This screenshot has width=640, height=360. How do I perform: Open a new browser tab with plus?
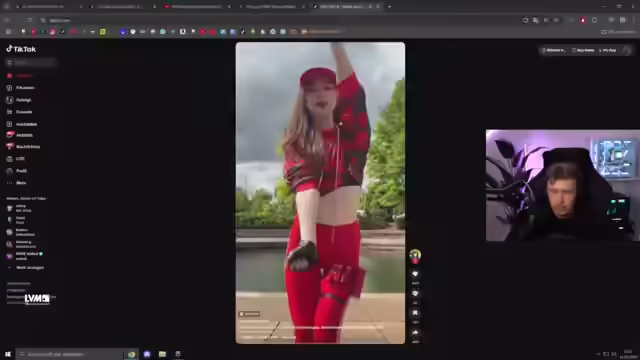pyautogui.click(x=389, y=7)
